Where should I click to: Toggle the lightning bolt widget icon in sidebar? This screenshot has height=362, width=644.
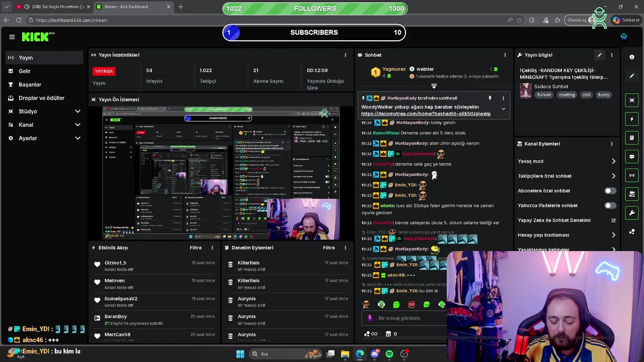click(632, 119)
